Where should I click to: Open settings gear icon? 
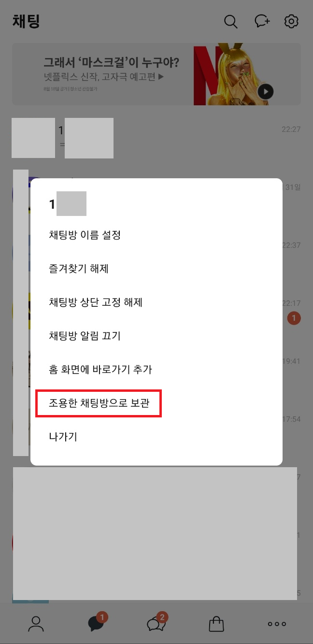click(291, 21)
